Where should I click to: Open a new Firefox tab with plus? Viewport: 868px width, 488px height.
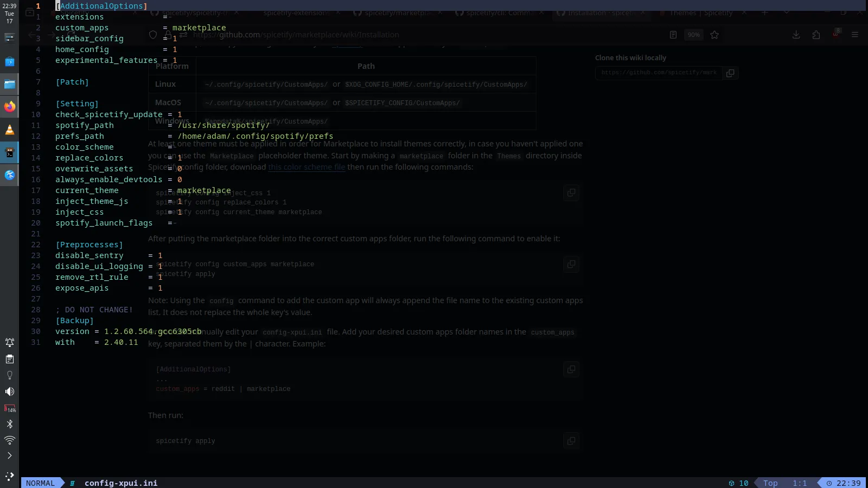(764, 12)
